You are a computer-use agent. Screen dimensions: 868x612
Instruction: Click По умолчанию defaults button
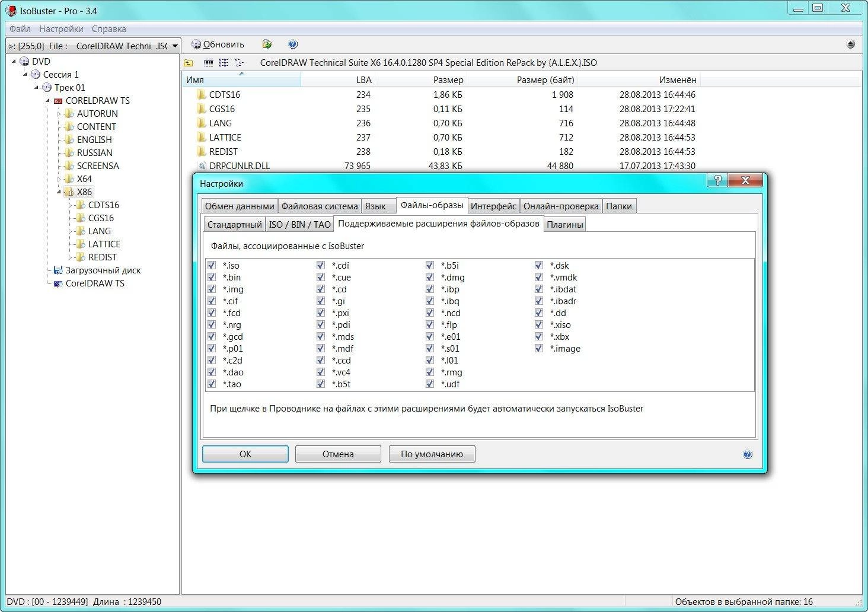coord(432,454)
